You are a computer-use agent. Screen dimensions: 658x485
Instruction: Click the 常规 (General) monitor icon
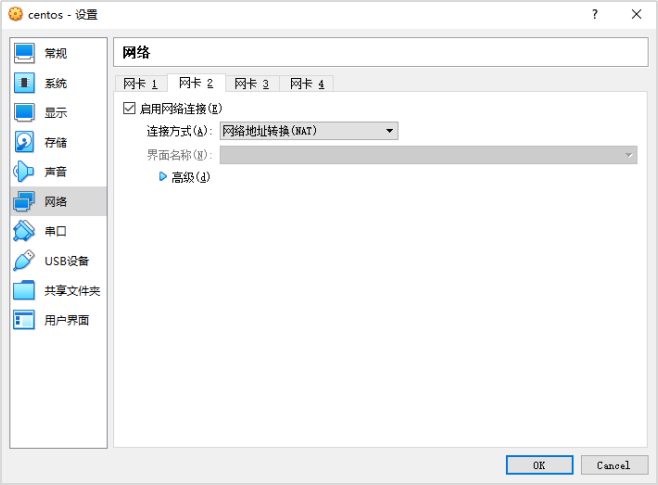(24, 53)
